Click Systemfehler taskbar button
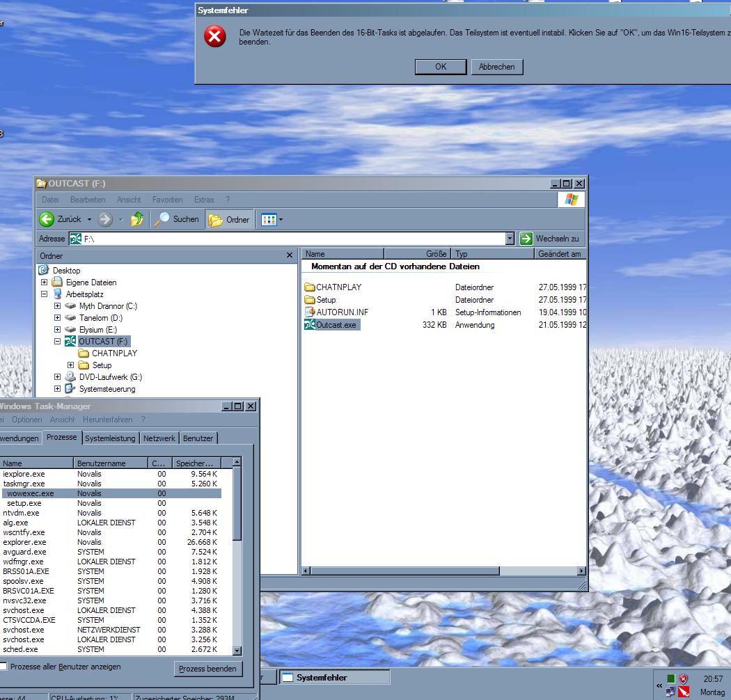The width and height of the screenshot is (731, 700). click(334, 677)
